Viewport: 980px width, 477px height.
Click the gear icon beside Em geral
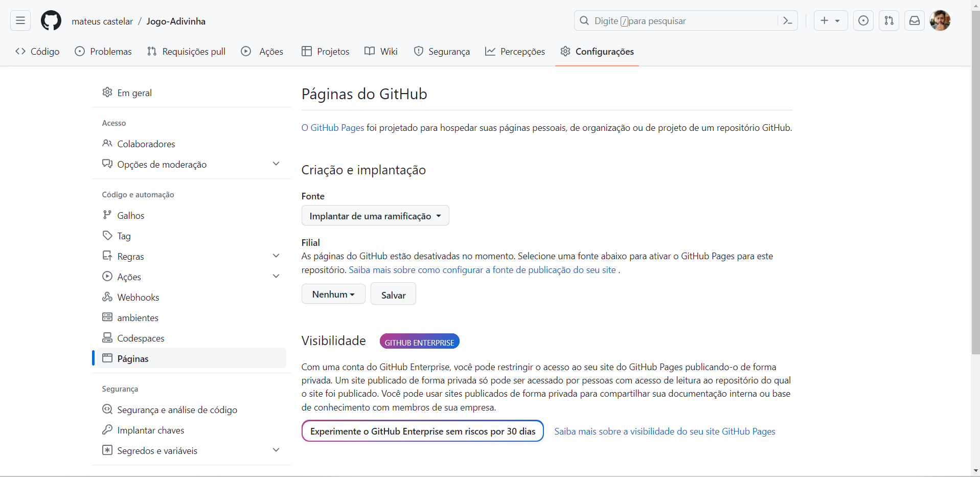coord(107,92)
